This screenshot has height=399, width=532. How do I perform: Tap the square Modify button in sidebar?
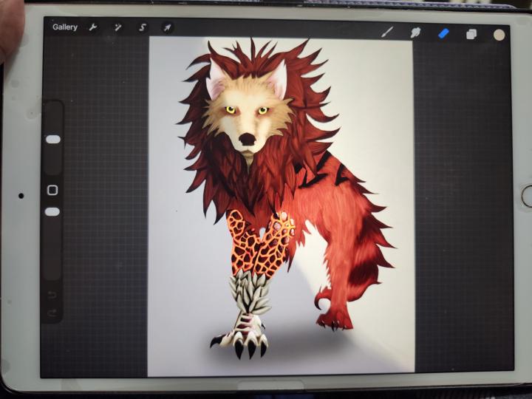[52, 190]
